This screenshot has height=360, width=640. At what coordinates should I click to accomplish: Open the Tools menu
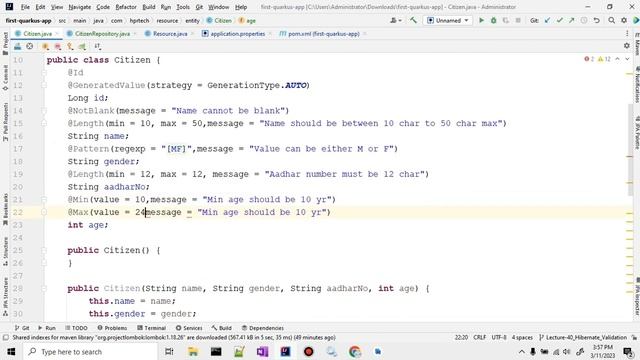click(x=183, y=7)
